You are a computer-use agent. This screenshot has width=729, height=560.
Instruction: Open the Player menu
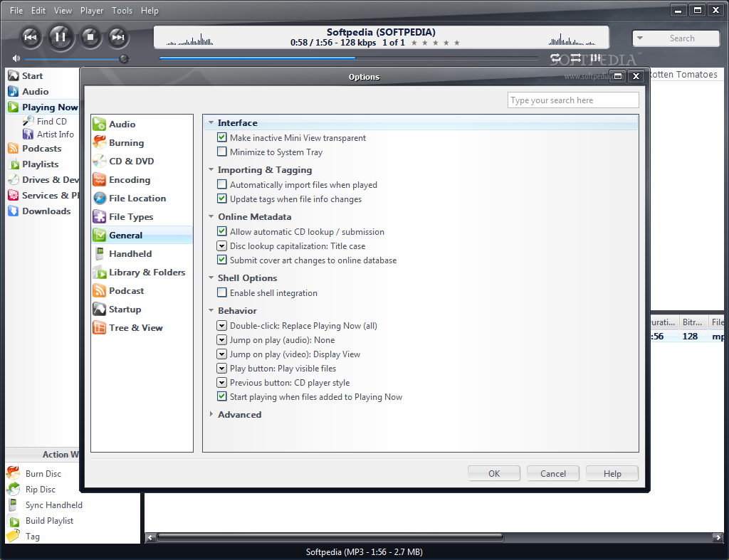point(92,10)
